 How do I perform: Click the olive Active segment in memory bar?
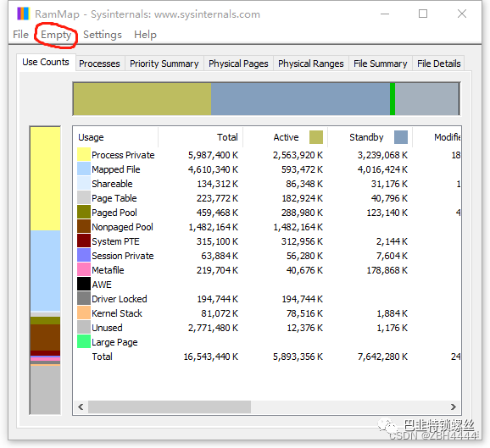[x=142, y=99]
